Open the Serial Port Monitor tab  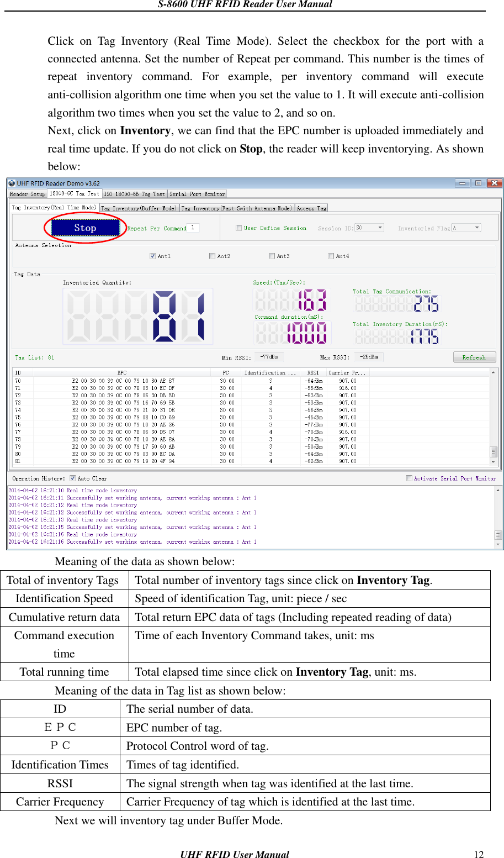(197, 194)
